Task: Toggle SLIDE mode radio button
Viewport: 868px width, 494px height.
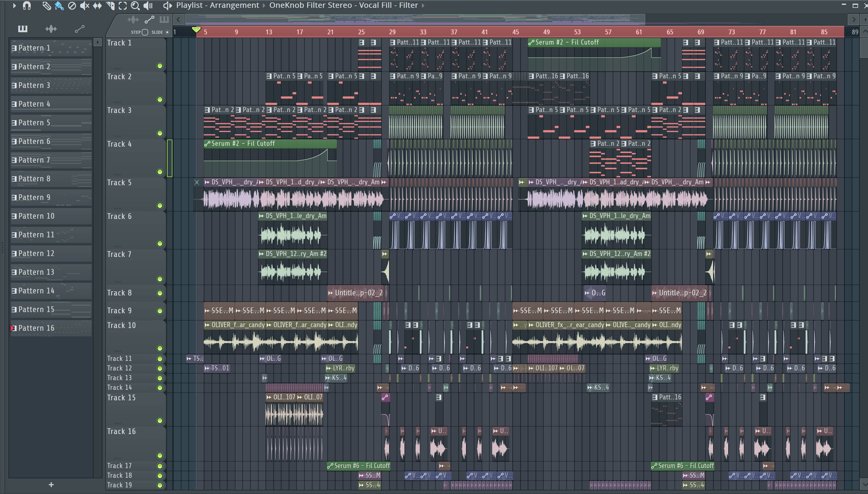Action: click(167, 32)
